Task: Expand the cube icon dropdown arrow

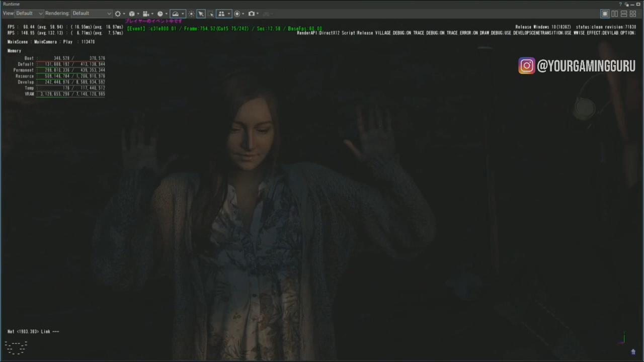Action: (x=138, y=14)
